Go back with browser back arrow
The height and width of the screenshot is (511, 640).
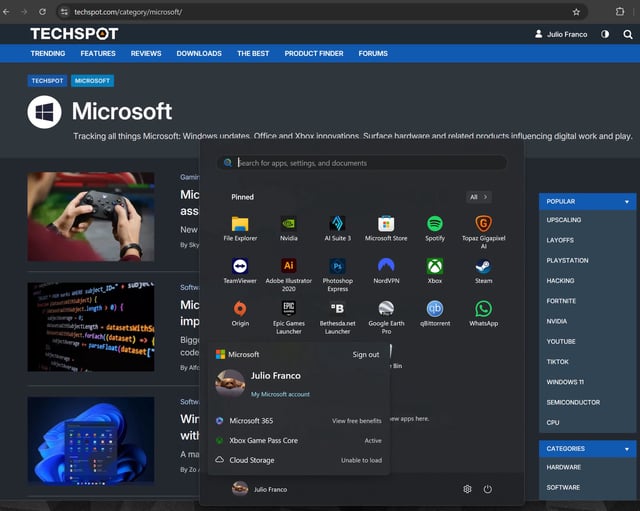click(6, 12)
